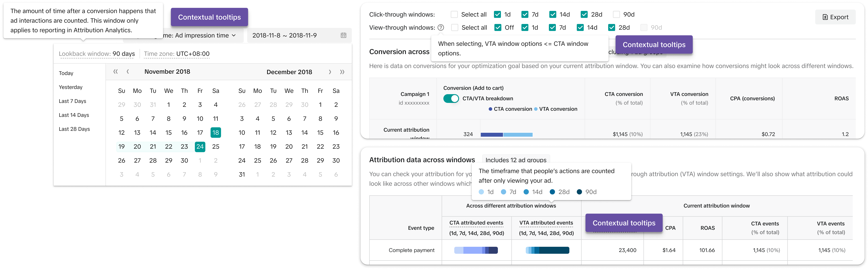
Task: Click the previous year double-chevron icon
Action: coord(116,72)
